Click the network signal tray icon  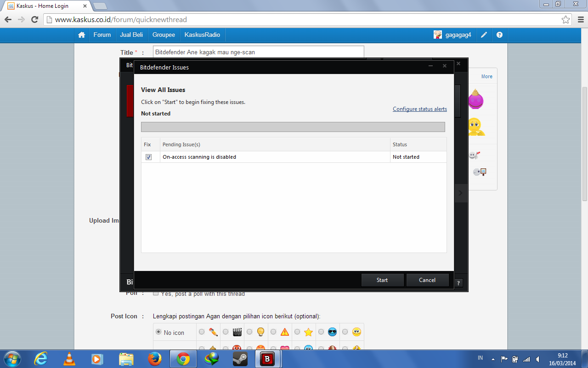[527, 359]
